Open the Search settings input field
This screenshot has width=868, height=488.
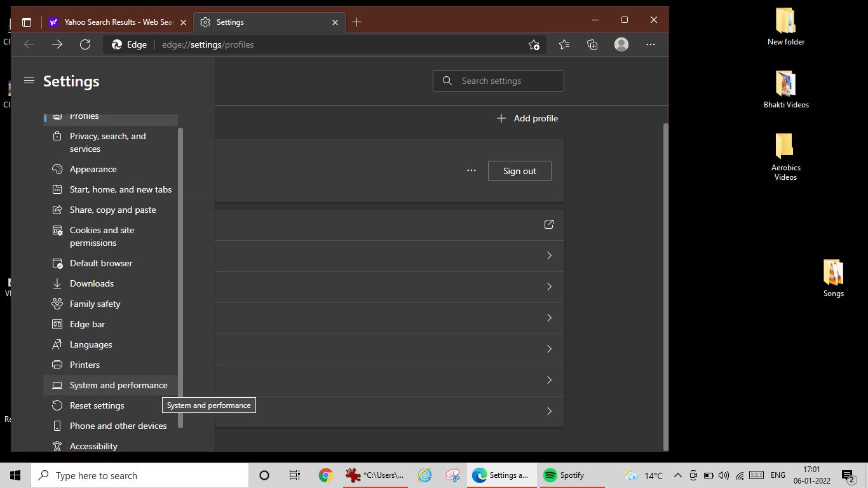pyautogui.click(x=498, y=81)
